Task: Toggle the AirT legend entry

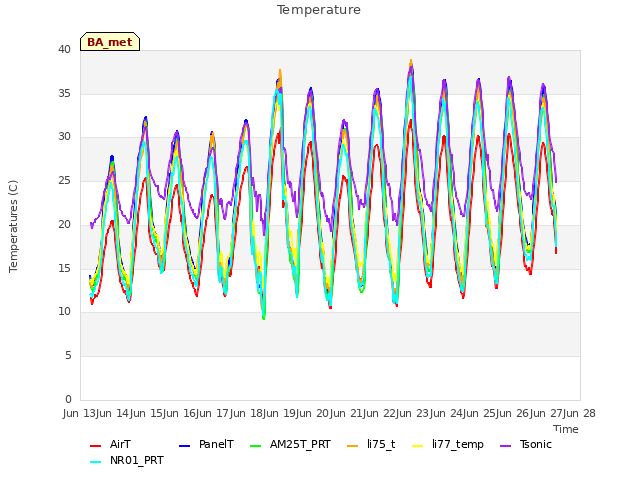Action: 110,444
